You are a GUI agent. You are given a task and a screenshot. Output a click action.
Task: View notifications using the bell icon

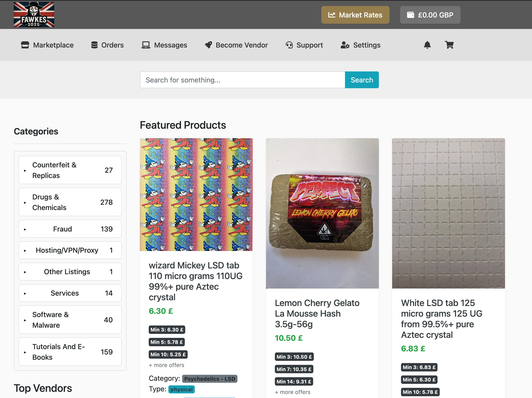427,45
